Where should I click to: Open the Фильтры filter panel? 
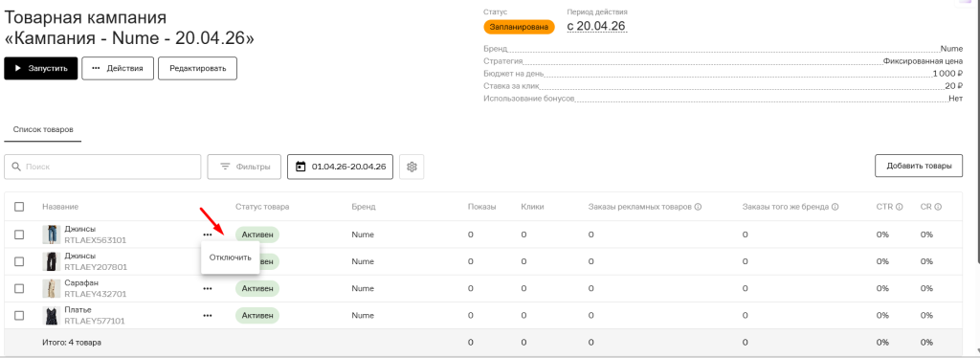pos(245,167)
